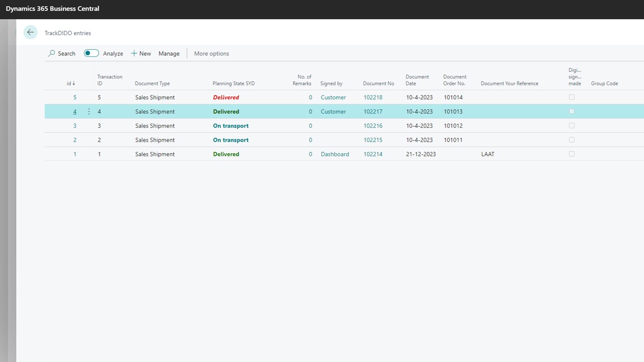Open document link 102216
Image resolution: width=644 pixels, height=362 pixels.
[373, 126]
